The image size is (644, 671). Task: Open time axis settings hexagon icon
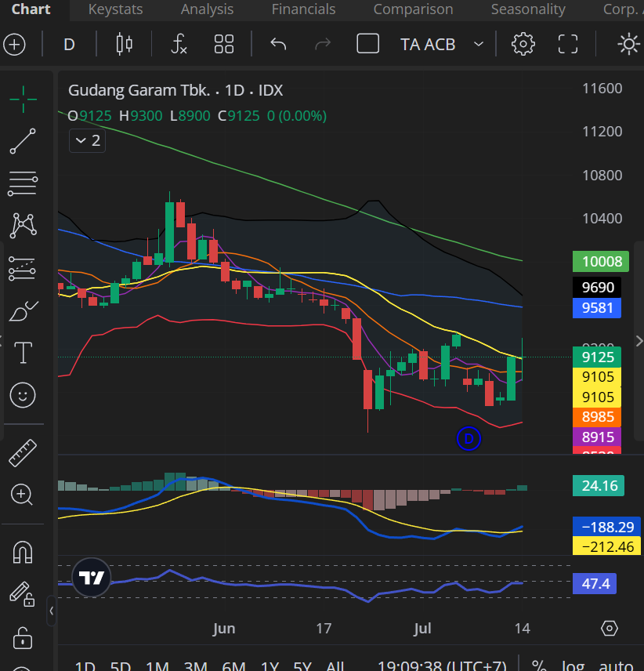pyautogui.click(x=609, y=629)
